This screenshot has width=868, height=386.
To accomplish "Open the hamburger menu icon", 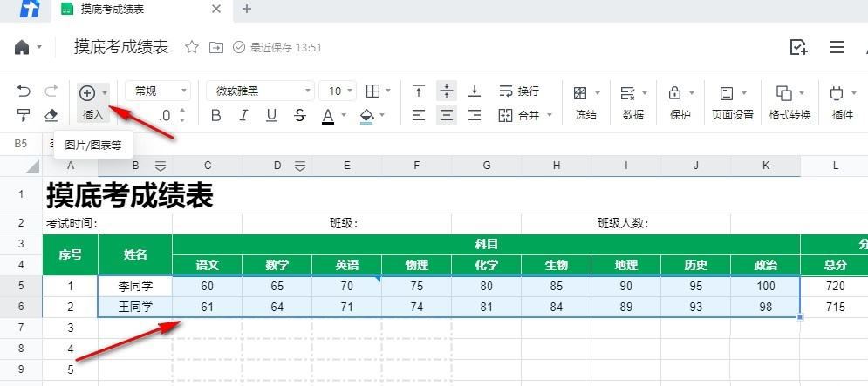I will coord(837,48).
